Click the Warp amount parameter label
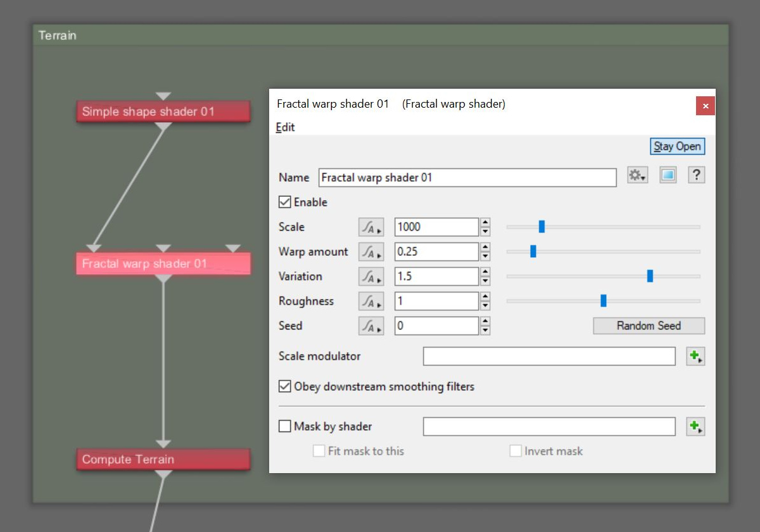The height and width of the screenshot is (532, 760). 313,251
